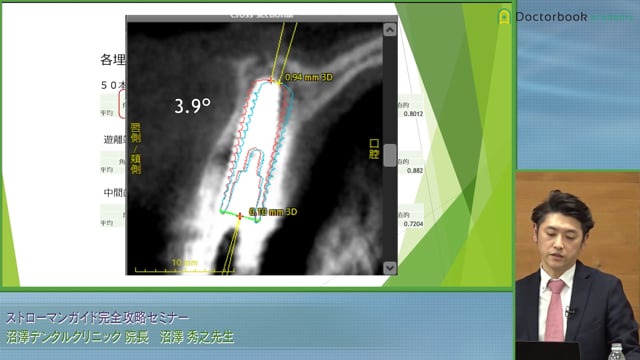Click the value 0.7204 on the slide
Screen dimensions: 640x360
click(x=413, y=224)
